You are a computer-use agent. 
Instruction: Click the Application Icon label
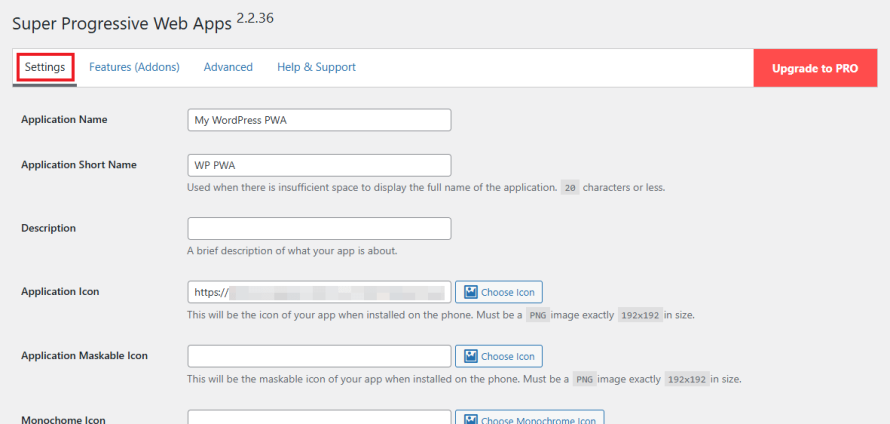[x=60, y=291]
